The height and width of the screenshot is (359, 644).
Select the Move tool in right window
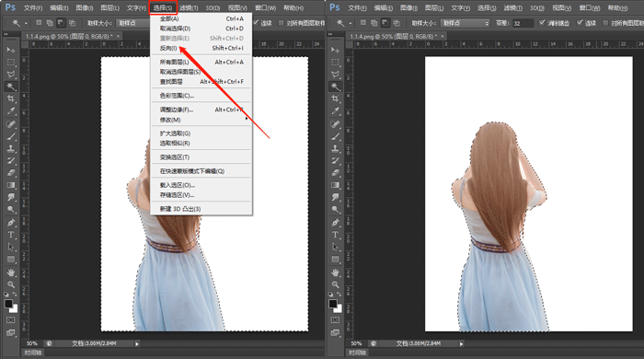(x=336, y=50)
